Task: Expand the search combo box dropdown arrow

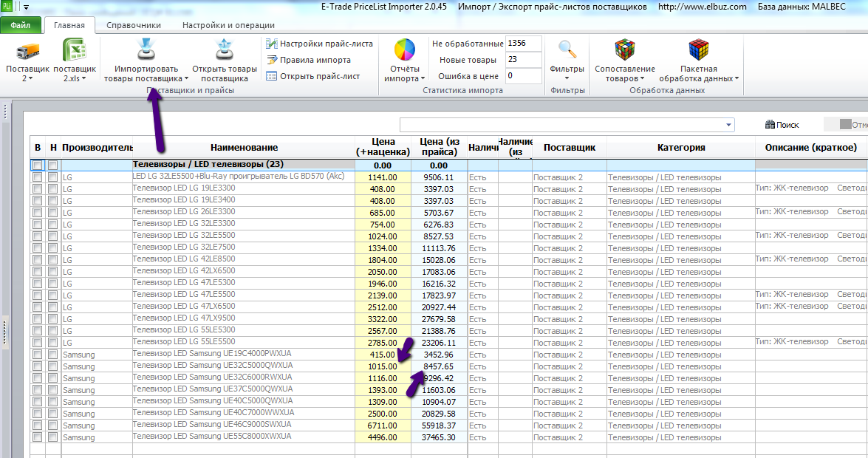Action: coord(728,125)
